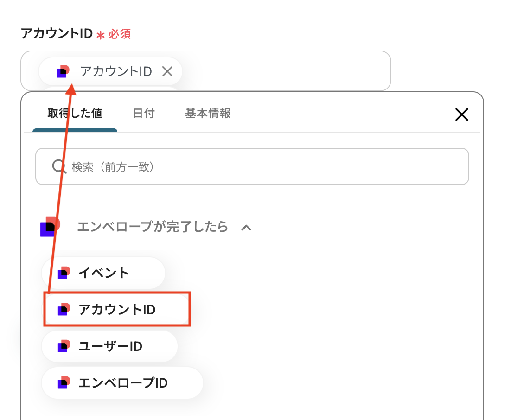Switch to the 取得した値 tab
Screen dimensions: 511x420
point(75,114)
